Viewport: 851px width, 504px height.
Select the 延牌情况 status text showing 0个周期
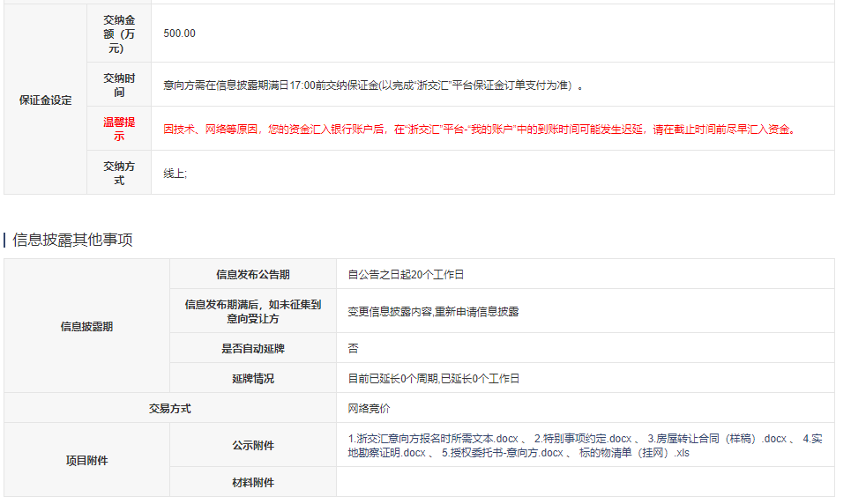[x=433, y=378]
